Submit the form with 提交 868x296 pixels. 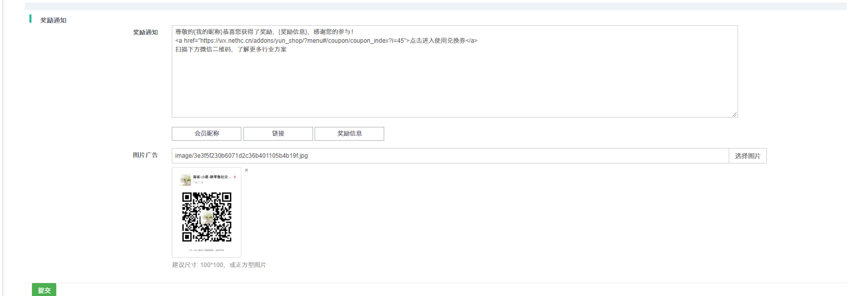[44, 290]
